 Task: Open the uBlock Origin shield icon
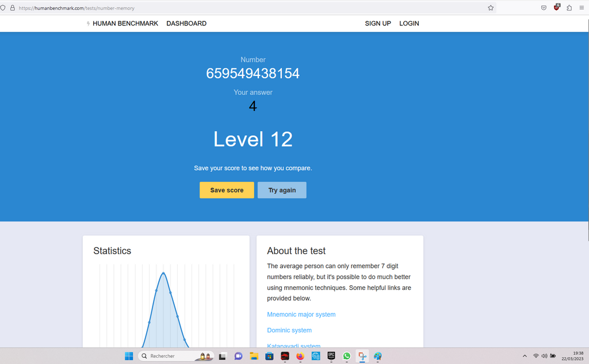pyautogui.click(x=556, y=8)
